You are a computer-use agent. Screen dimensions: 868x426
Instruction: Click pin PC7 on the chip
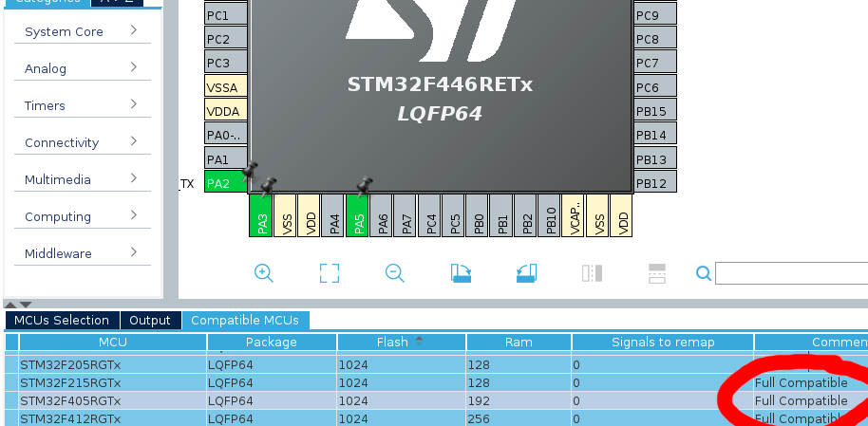pos(655,63)
